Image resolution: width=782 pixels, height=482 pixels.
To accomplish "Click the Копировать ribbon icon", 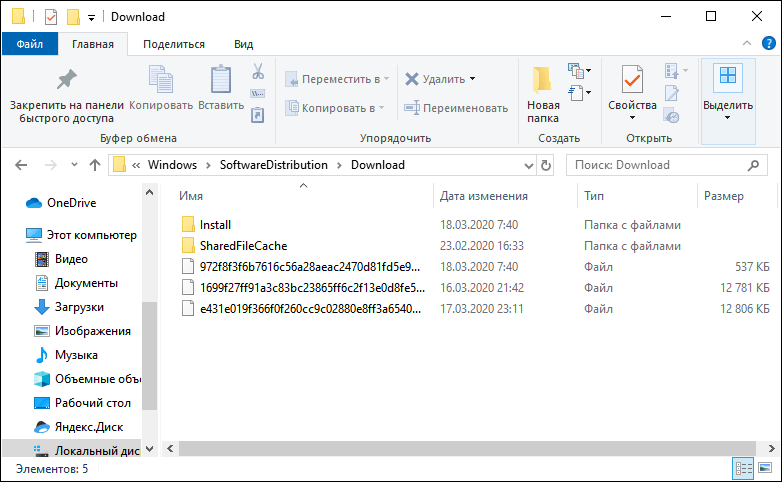I will (x=161, y=79).
